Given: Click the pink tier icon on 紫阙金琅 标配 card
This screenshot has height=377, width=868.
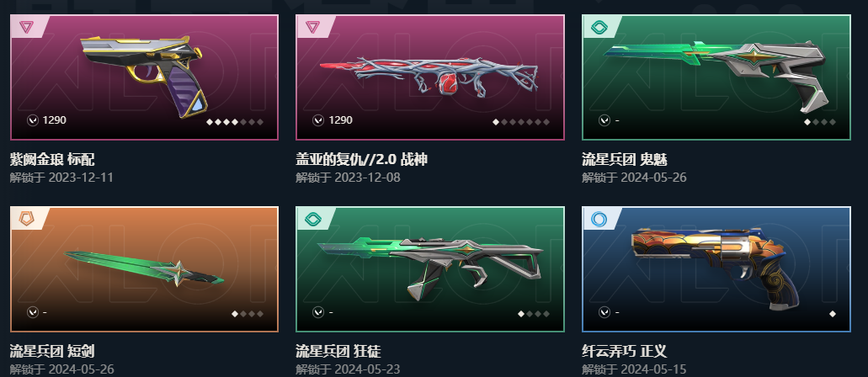Looking at the screenshot, I should point(27,27).
